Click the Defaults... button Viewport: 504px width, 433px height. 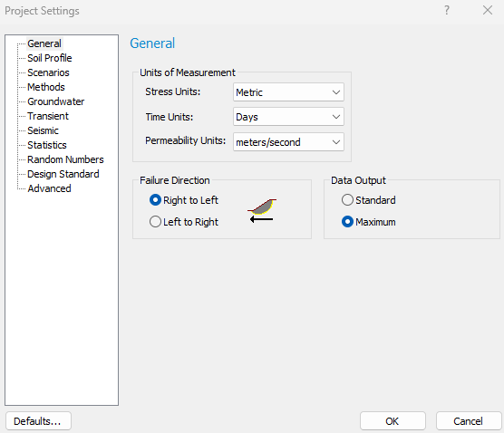coord(38,421)
